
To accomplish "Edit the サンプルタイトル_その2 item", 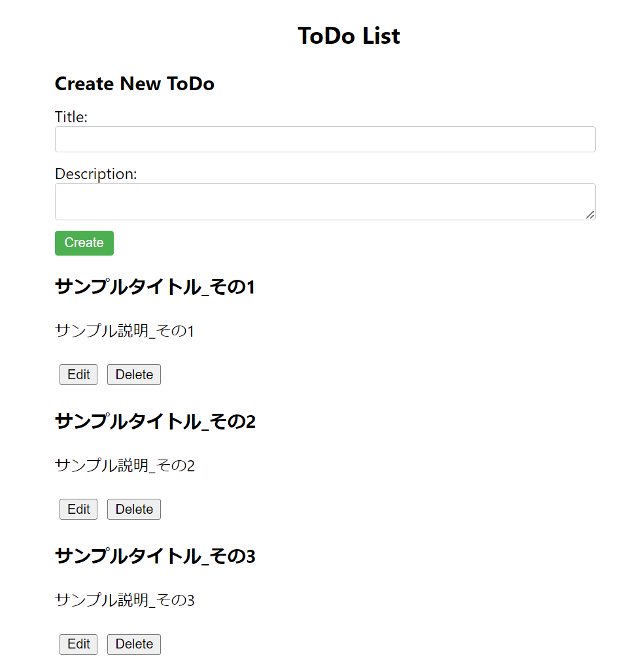I will point(78,509).
